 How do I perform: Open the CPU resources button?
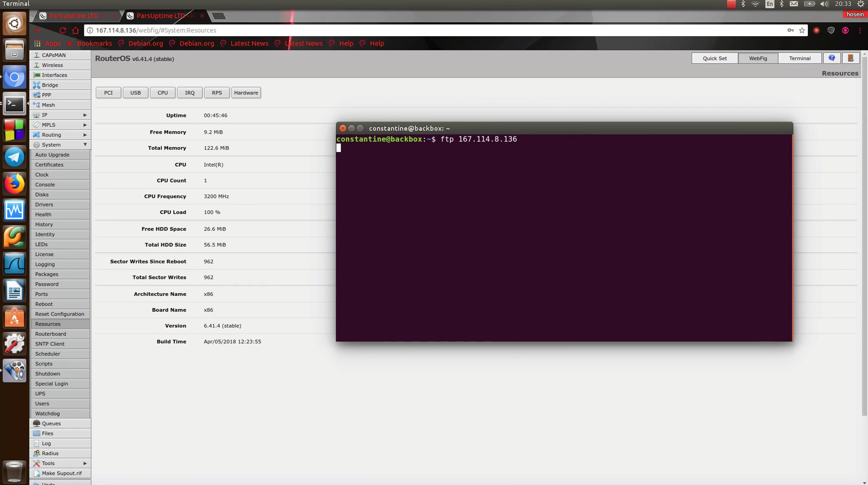pos(162,93)
